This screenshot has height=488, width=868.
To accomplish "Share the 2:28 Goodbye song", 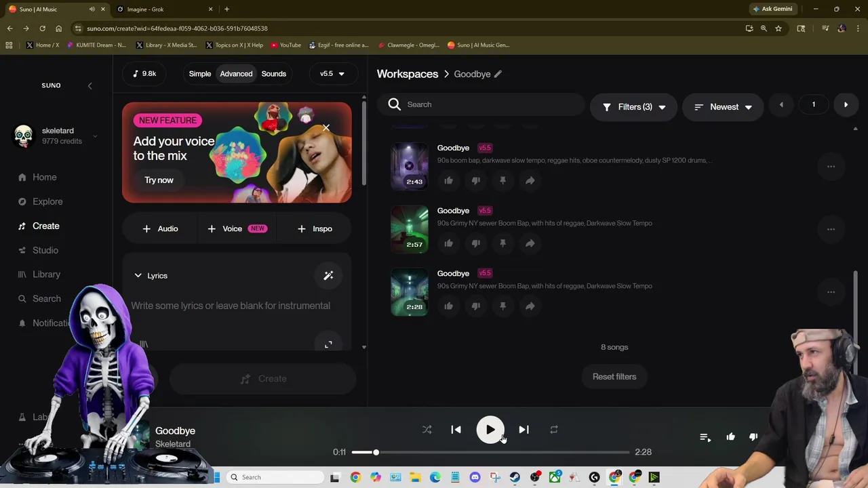I will pyautogui.click(x=530, y=306).
